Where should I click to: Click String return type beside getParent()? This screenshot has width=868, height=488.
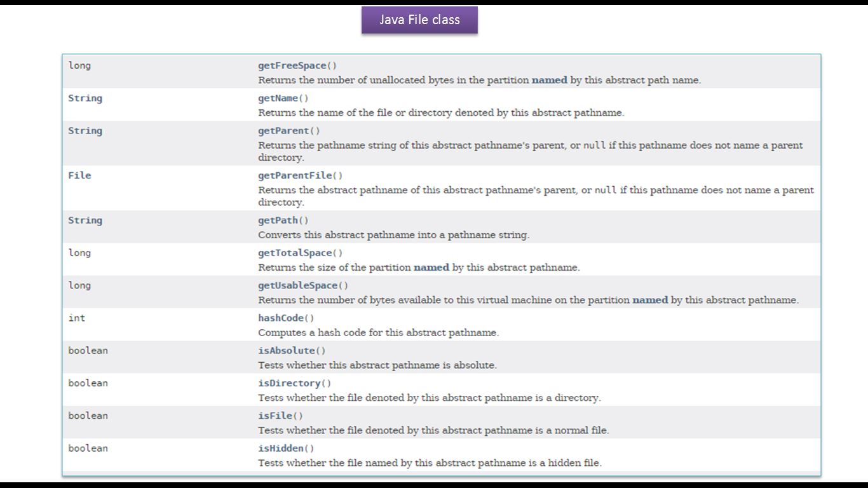85,131
